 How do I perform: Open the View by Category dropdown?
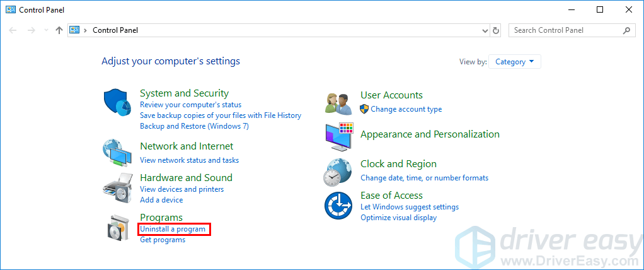click(x=514, y=62)
